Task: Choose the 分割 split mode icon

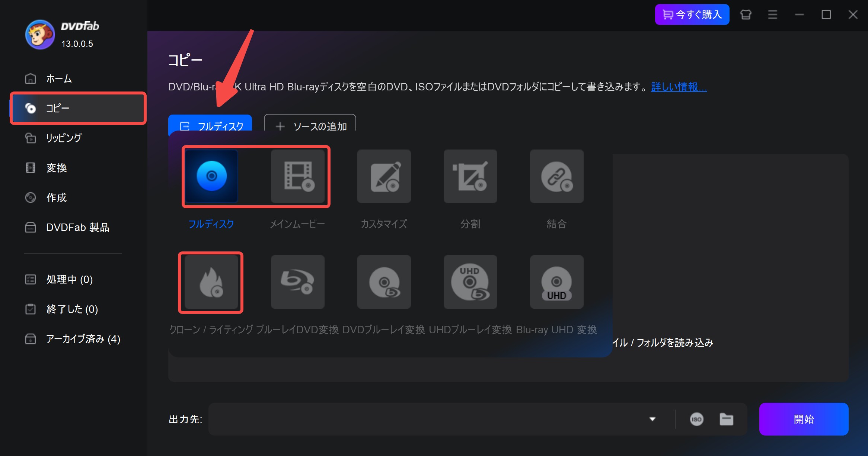Action: point(470,176)
